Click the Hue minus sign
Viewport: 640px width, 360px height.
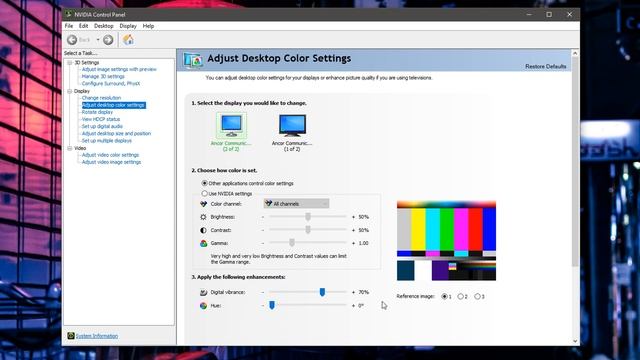coord(262,305)
